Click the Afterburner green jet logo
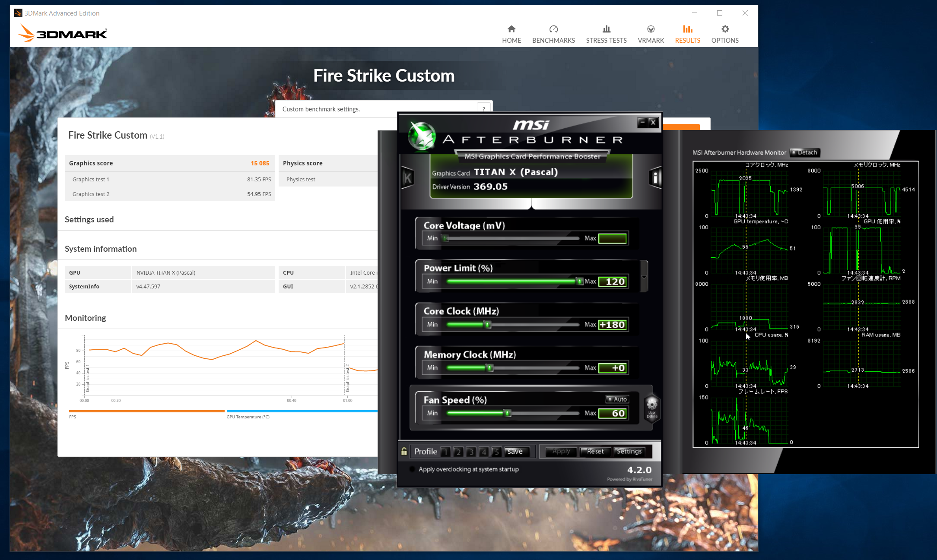The height and width of the screenshot is (560, 937). click(422, 136)
